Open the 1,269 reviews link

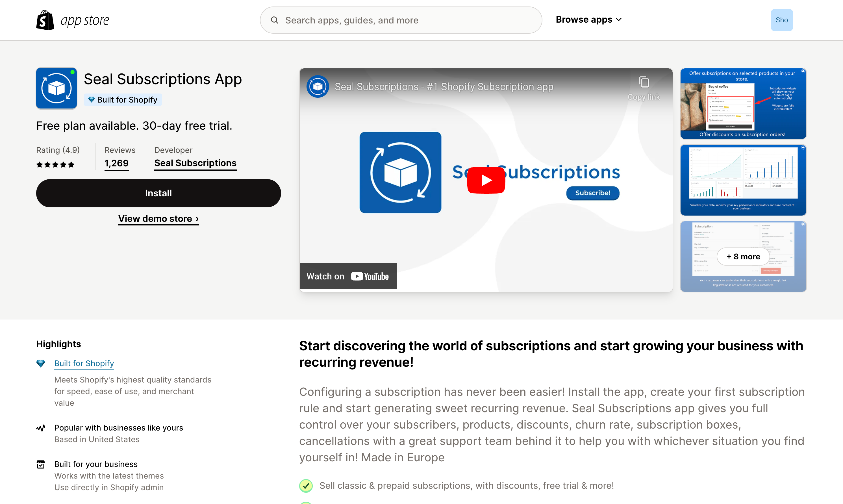pyautogui.click(x=116, y=163)
